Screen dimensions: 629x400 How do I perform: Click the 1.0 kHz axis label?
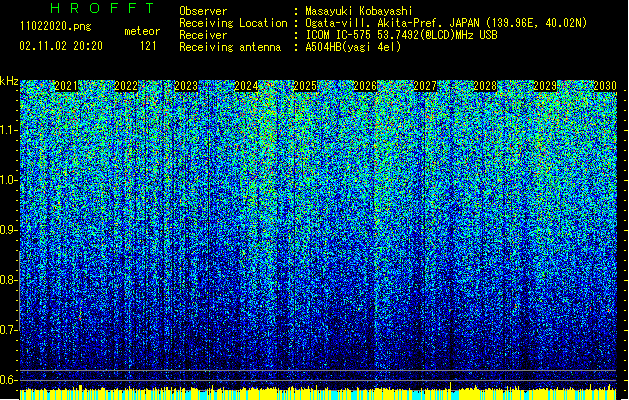(9, 180)
